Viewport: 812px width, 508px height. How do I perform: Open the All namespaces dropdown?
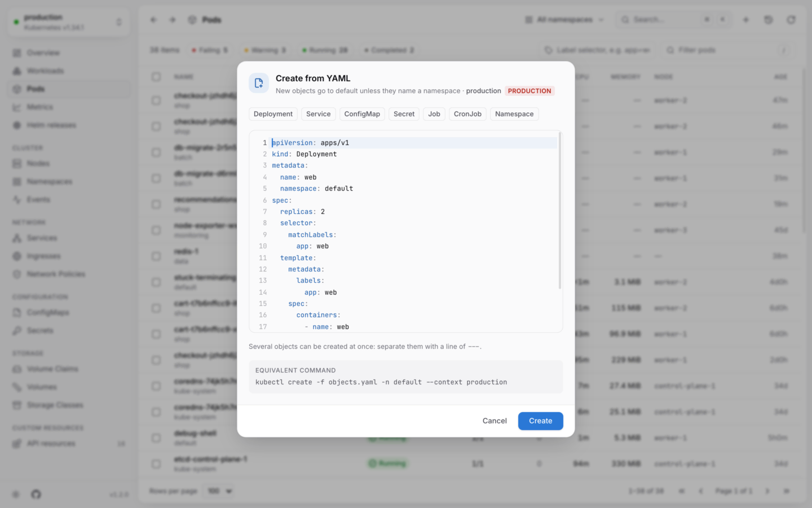pos(564,20)
